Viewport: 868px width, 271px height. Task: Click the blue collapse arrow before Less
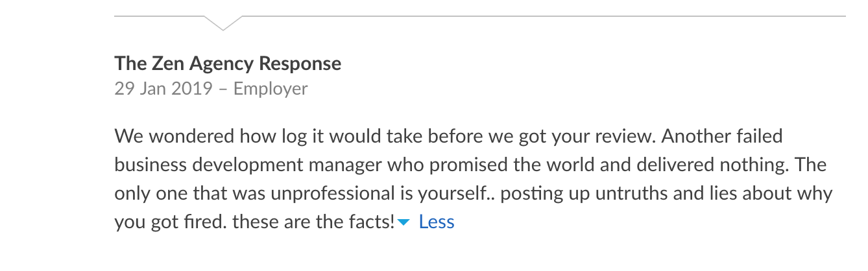click(x=404, y=223)
